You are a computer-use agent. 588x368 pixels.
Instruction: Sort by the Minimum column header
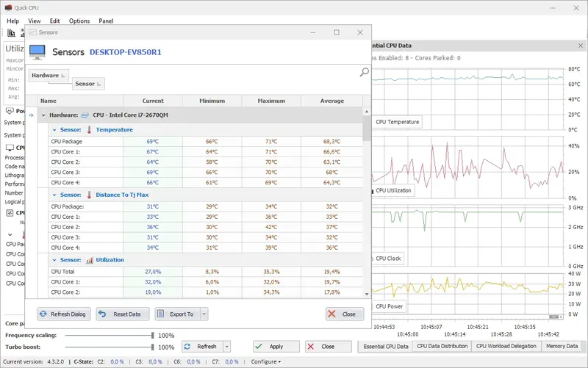click(x=212, y=101)
